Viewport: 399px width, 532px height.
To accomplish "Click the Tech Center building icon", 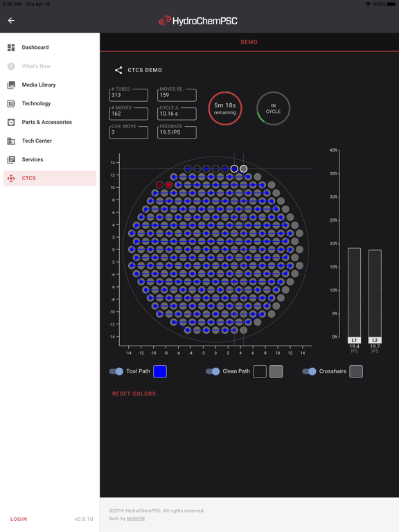I will (x=11, y=141).
